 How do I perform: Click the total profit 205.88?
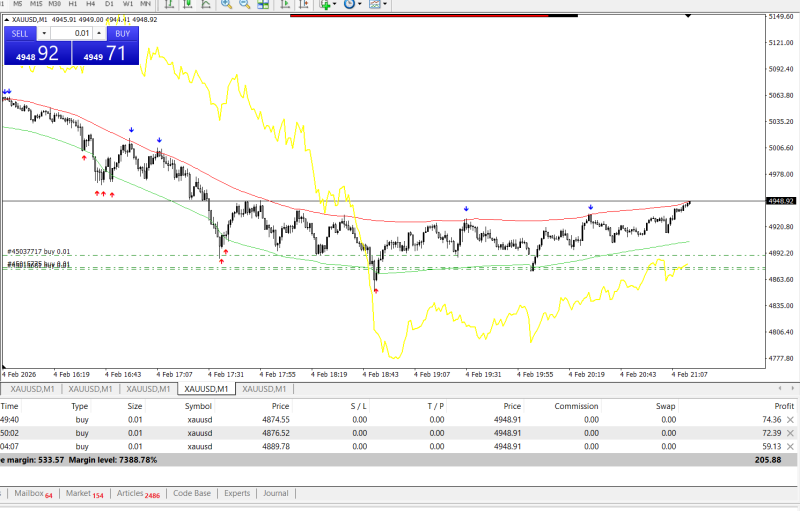coord(768,460)
